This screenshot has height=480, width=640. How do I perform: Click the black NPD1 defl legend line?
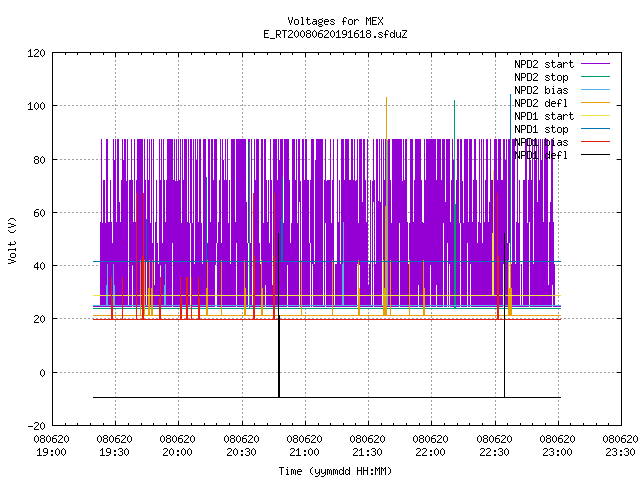pyautogui.click(x=595, y=155)
